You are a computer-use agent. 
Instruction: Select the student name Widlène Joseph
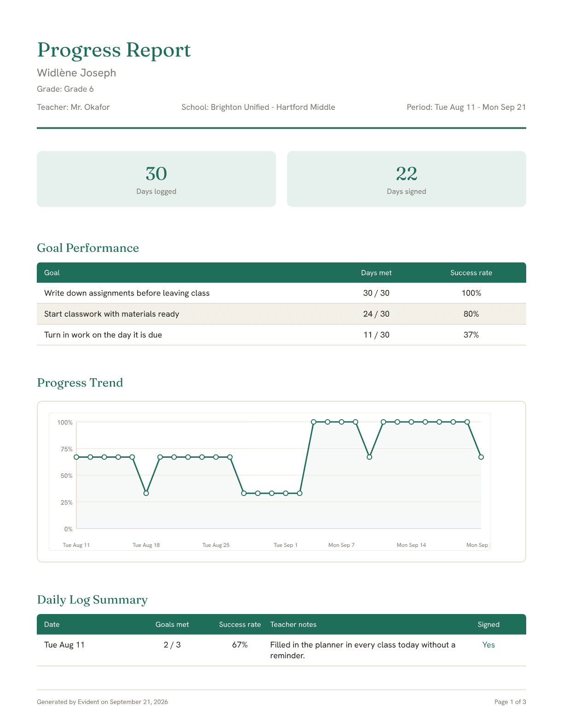pyautogui.click(x=76, y=73)
